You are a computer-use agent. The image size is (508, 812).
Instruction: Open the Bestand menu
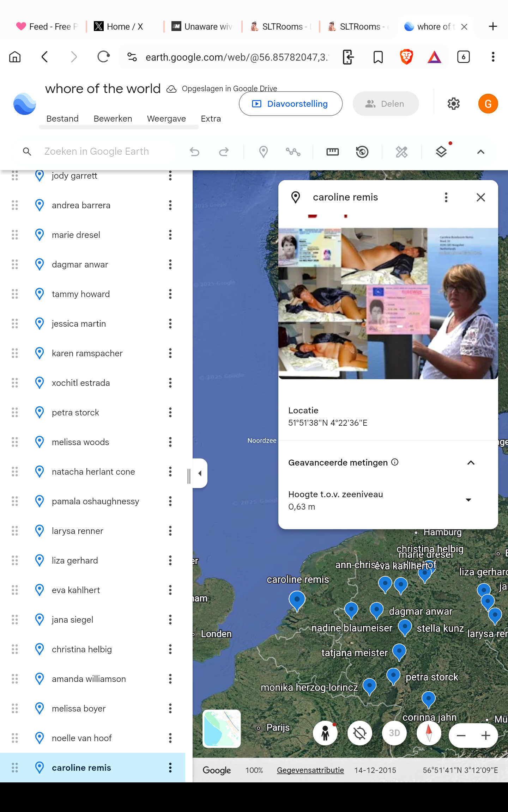62,119
